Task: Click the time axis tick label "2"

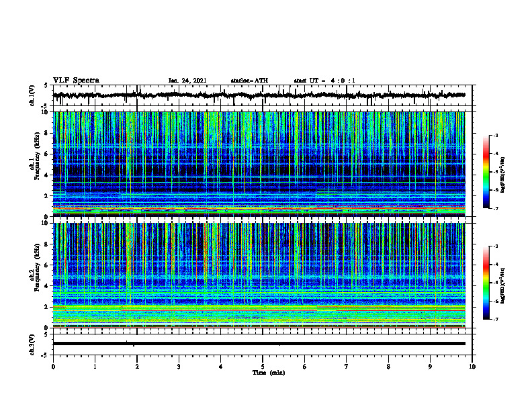Action: pyautogui.click(x=137, y=367)
